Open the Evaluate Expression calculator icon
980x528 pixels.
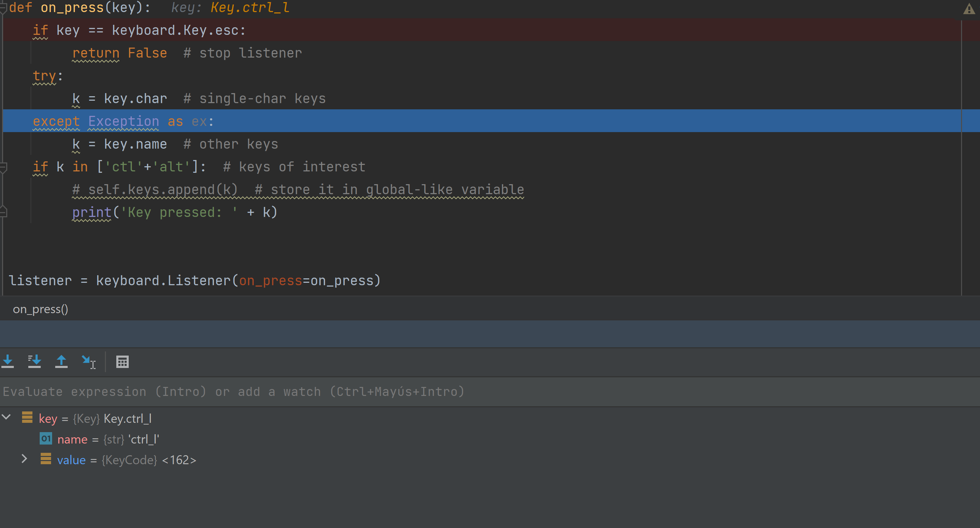pyautogui.click(x=122, y=362)
